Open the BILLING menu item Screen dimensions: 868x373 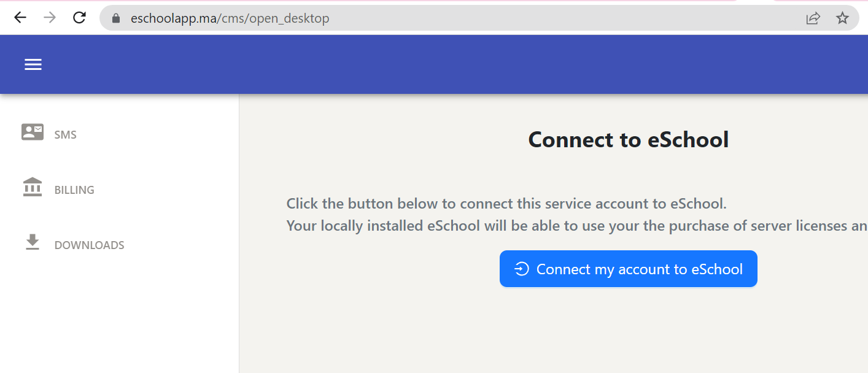tap(74, 190)
